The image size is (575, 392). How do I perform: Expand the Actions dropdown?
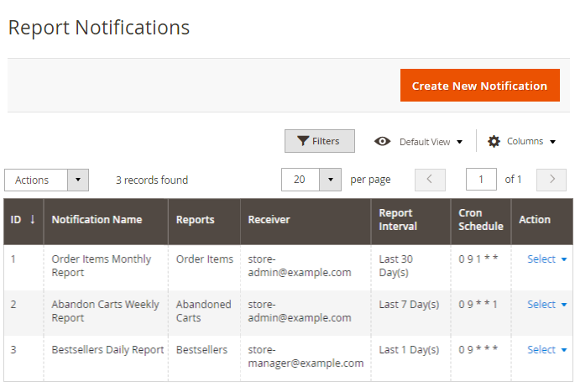(x=77, y=180)
